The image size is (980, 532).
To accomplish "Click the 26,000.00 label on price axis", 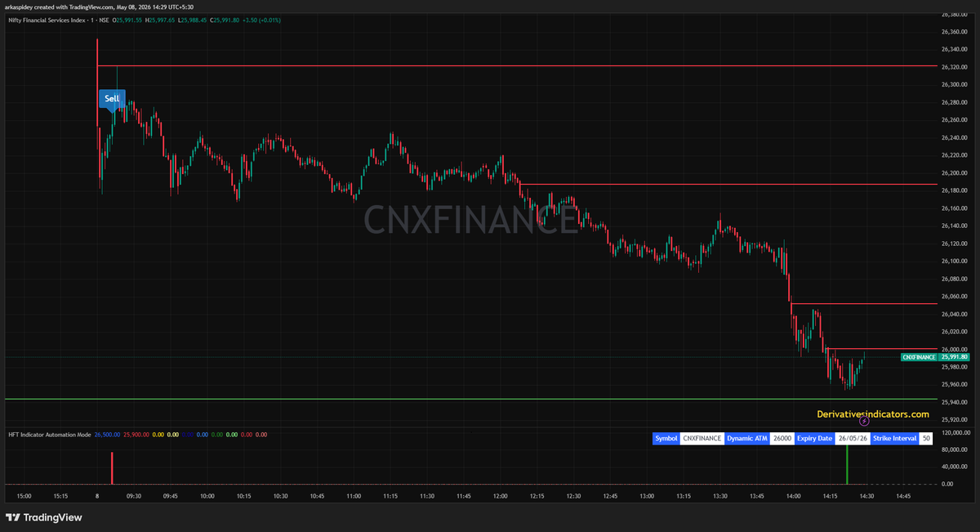I will coord(955,349).
